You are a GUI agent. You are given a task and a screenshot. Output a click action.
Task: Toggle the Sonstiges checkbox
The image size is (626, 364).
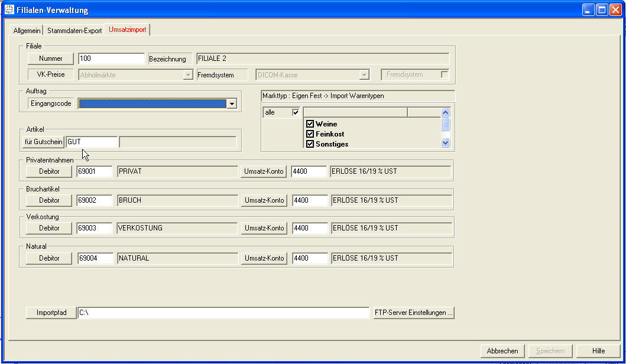click(310, 144)
